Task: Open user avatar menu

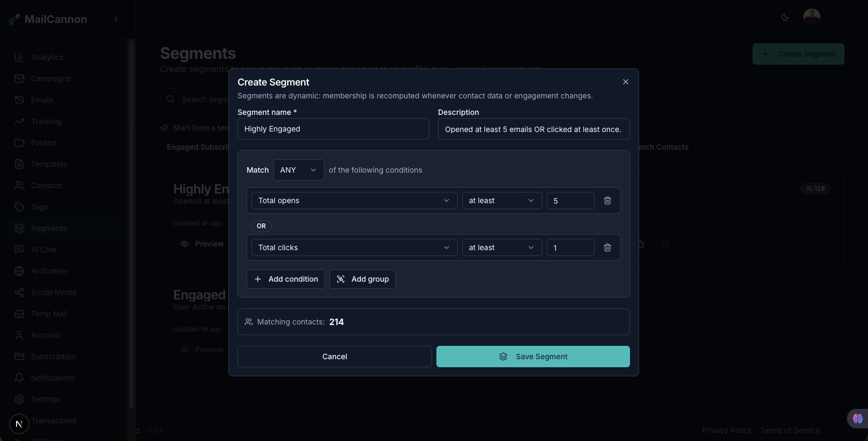Action: [812, 17]
